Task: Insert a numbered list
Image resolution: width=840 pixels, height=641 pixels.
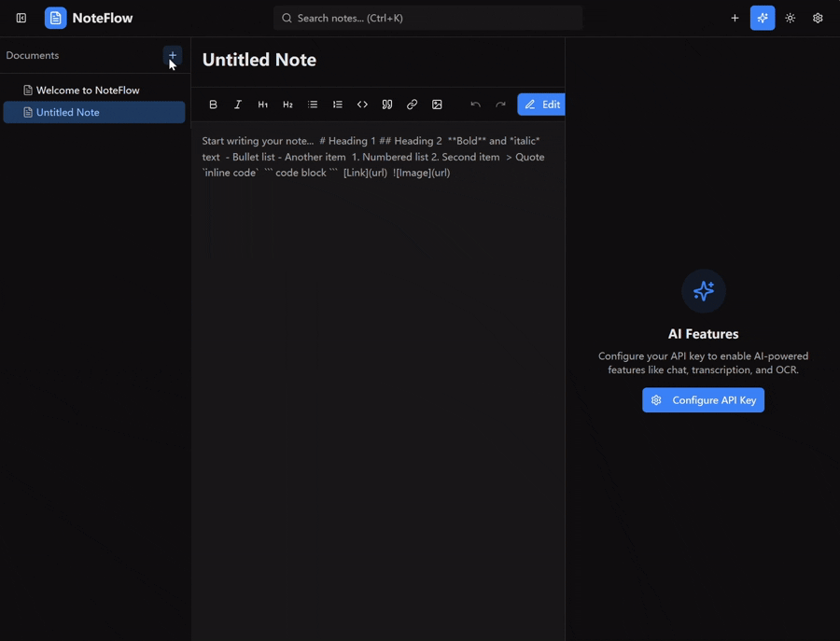Action: tap(338, 105)
